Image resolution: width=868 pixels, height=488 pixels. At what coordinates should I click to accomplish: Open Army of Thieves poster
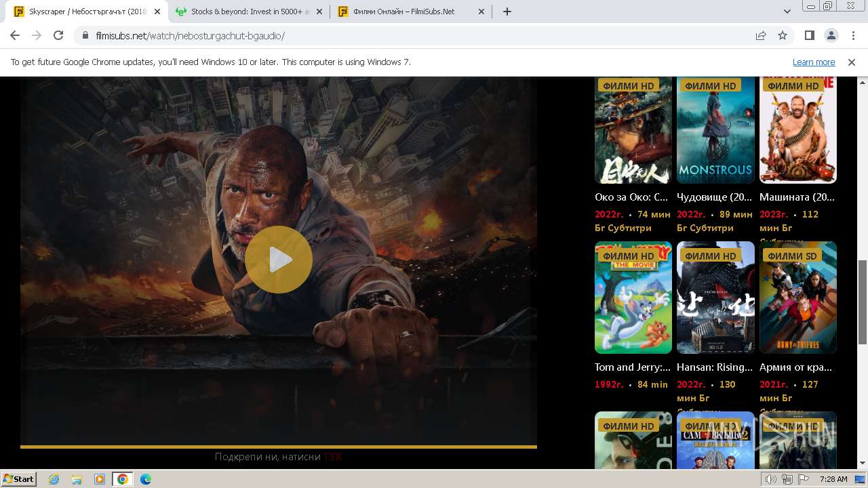(x=798, y=298)
